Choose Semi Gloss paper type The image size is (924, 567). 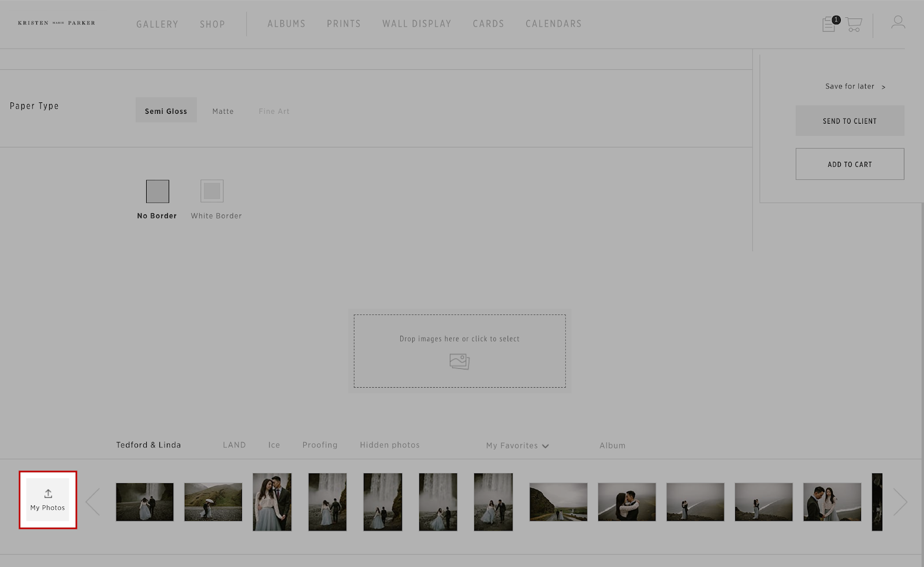166,110
